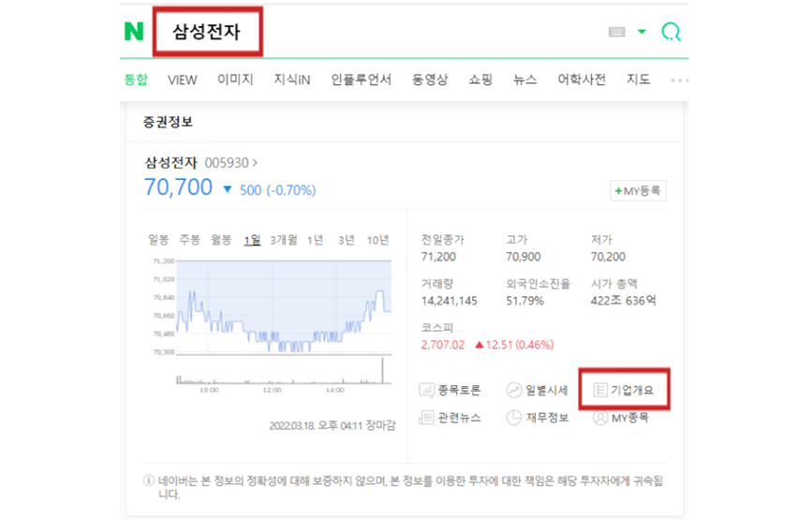Select the 통합 tab

136,80
